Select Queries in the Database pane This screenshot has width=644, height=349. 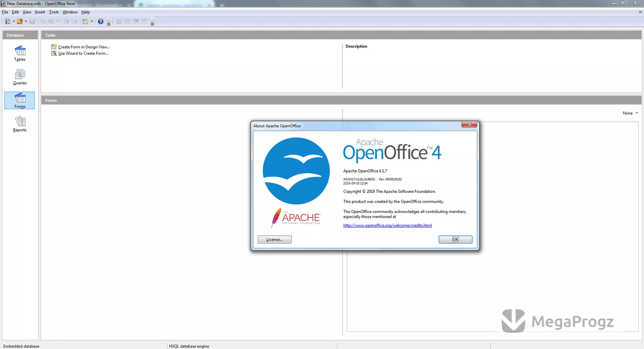(20, 77)
